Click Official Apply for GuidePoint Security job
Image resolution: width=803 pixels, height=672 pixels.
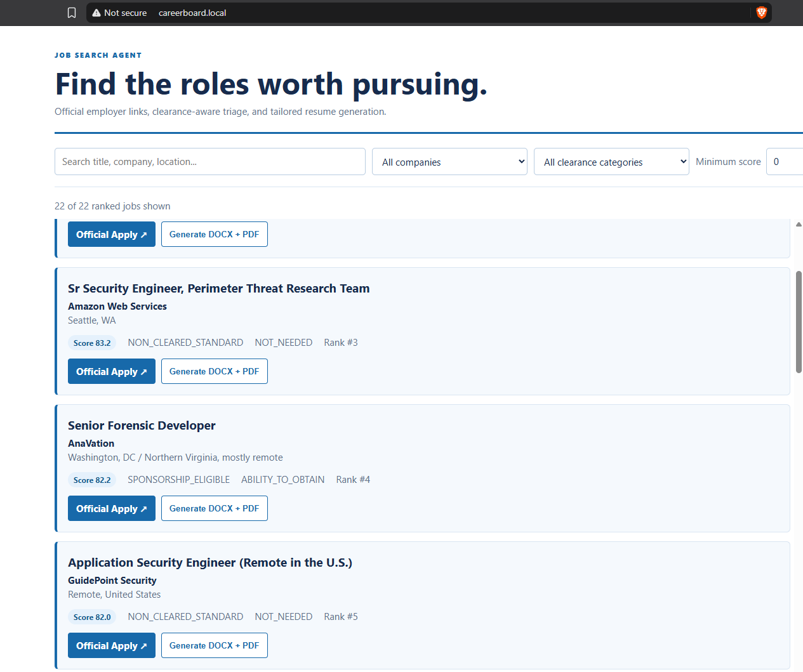[112, 645]
